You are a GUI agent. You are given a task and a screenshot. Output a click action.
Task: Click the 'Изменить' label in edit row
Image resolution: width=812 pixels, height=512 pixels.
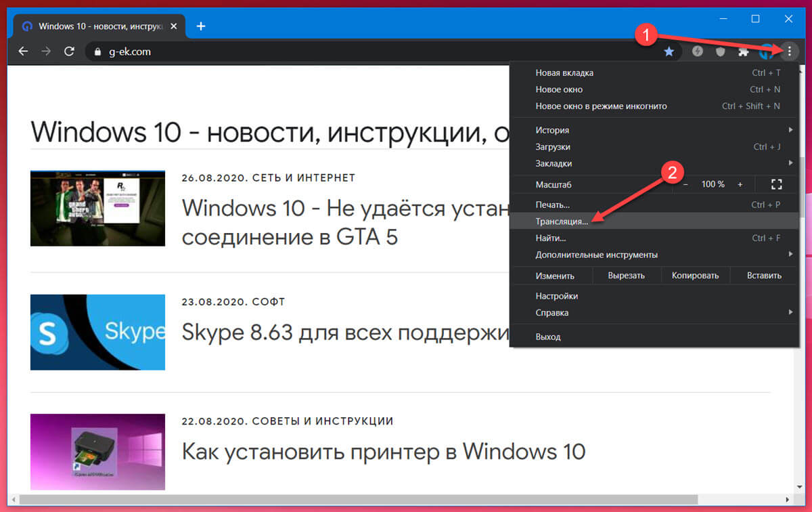point(555,276)
